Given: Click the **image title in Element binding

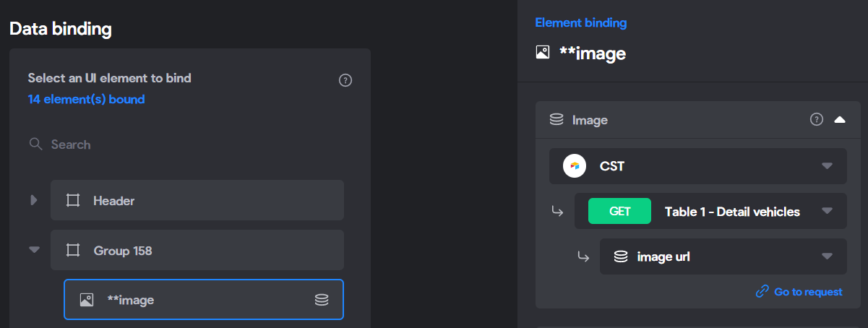Looking at the screenshot, I should (x=593, y=53).
